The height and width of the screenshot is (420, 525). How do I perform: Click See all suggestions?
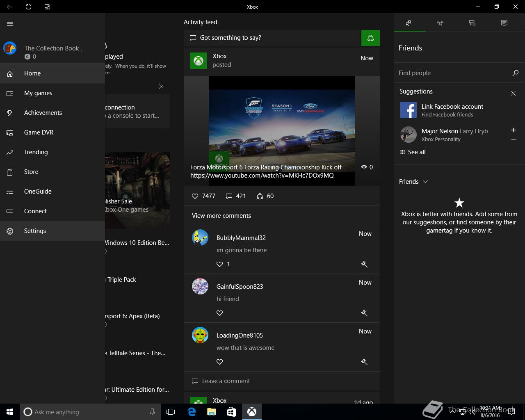[413, 152]
